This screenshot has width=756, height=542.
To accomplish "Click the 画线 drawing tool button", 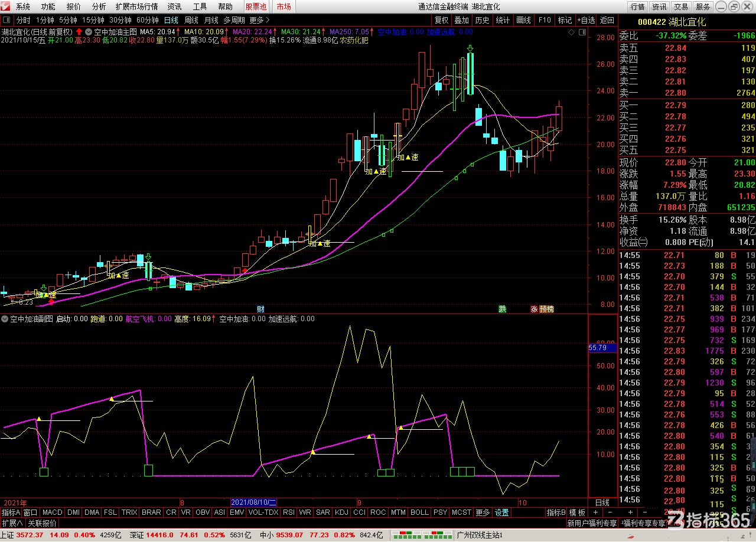I will 523,20.
